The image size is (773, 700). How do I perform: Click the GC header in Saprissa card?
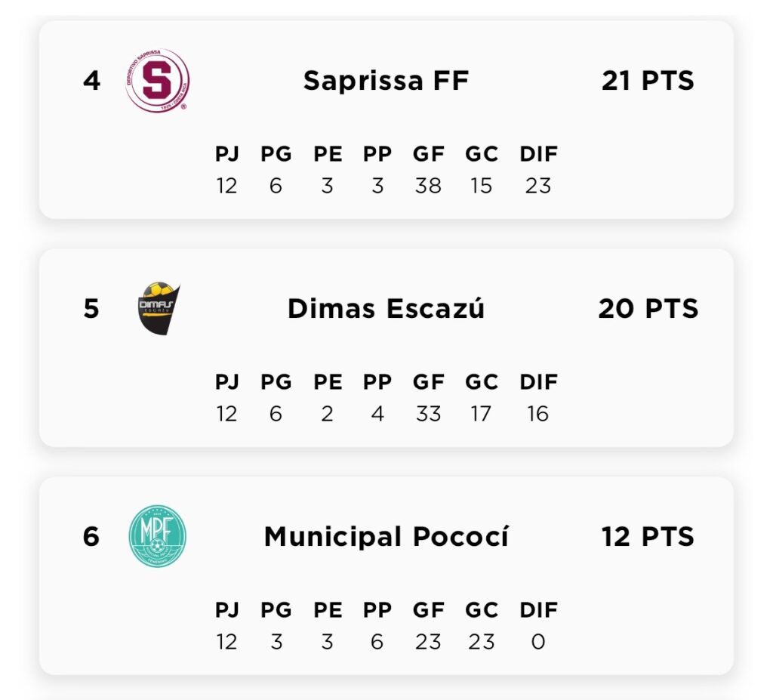tap(482, 154)
